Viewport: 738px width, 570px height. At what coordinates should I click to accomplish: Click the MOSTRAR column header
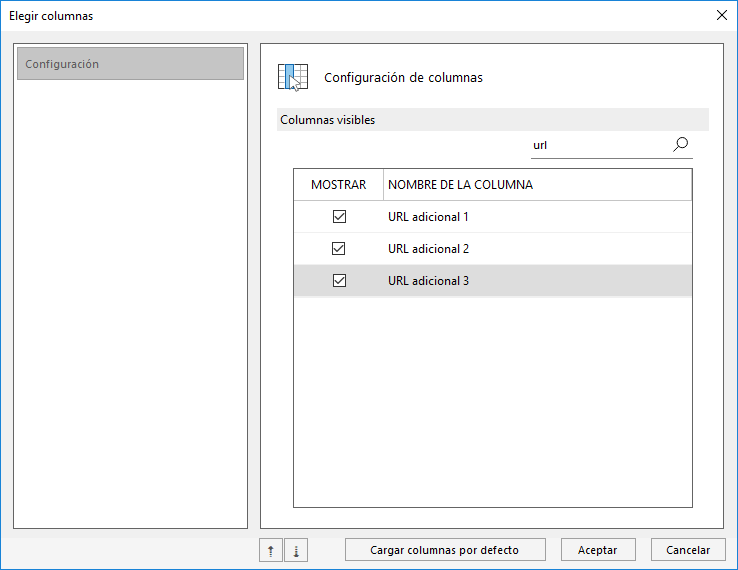pyautogui.click(x=338, y=185)
